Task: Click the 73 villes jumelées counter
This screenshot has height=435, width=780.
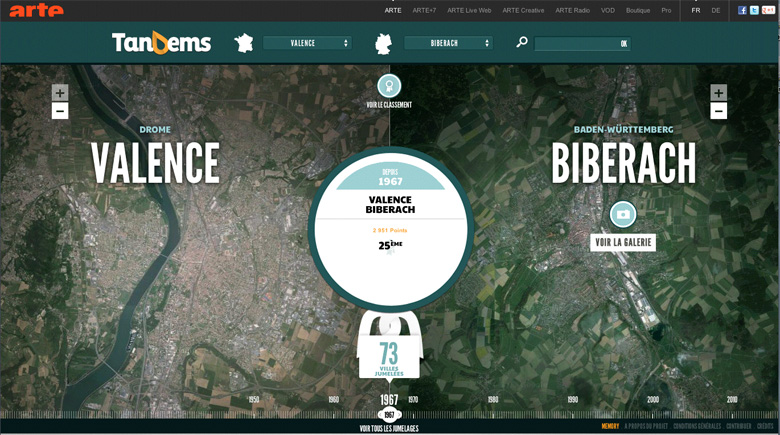Action: [389, 358]
